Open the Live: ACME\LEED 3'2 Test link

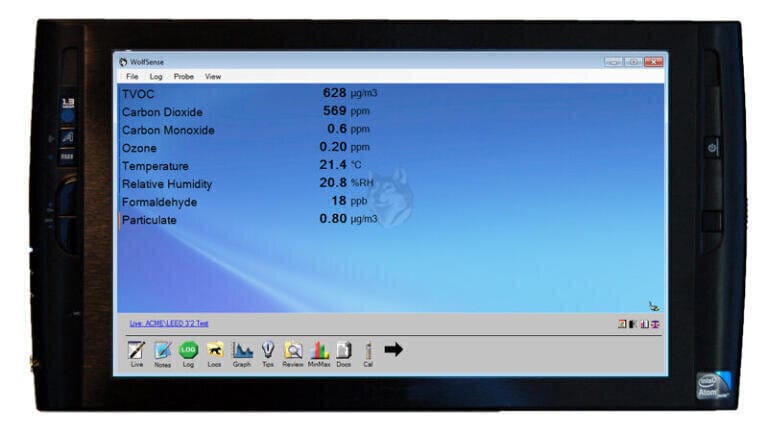(x=169, y=323)
